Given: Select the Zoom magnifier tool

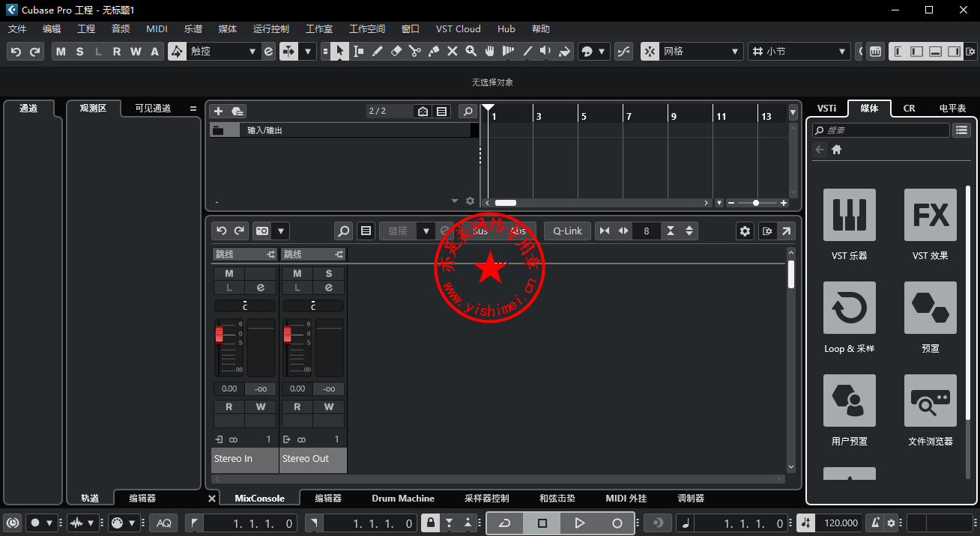Looking at the screenshot, I should tap(471, 51).
